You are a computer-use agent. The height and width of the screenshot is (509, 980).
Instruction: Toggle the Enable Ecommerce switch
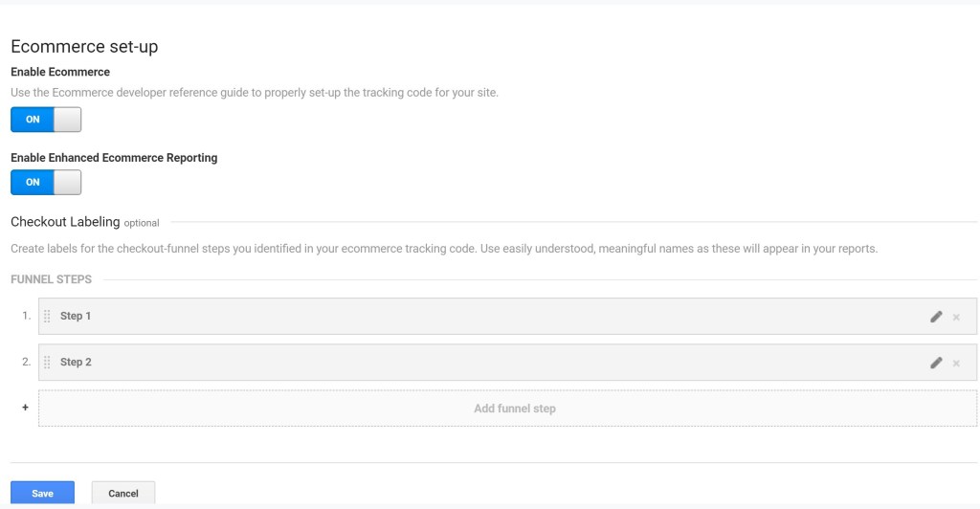click(x=46, y=120)
